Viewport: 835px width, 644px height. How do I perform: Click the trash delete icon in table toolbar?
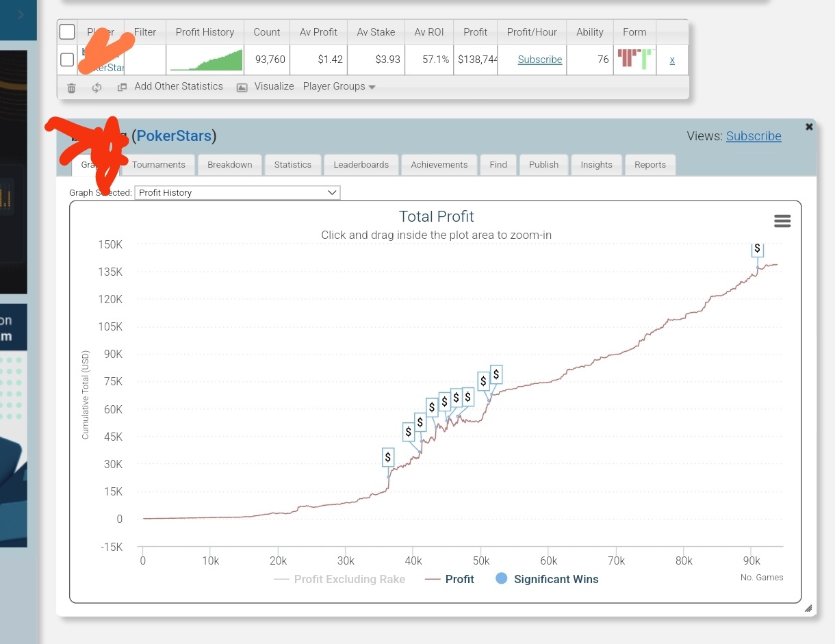[71, 88]
